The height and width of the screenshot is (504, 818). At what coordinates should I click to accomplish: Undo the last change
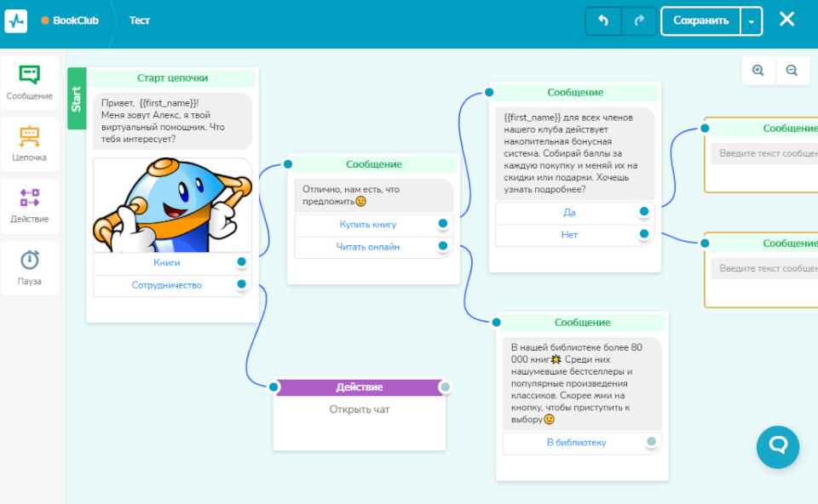603,20
